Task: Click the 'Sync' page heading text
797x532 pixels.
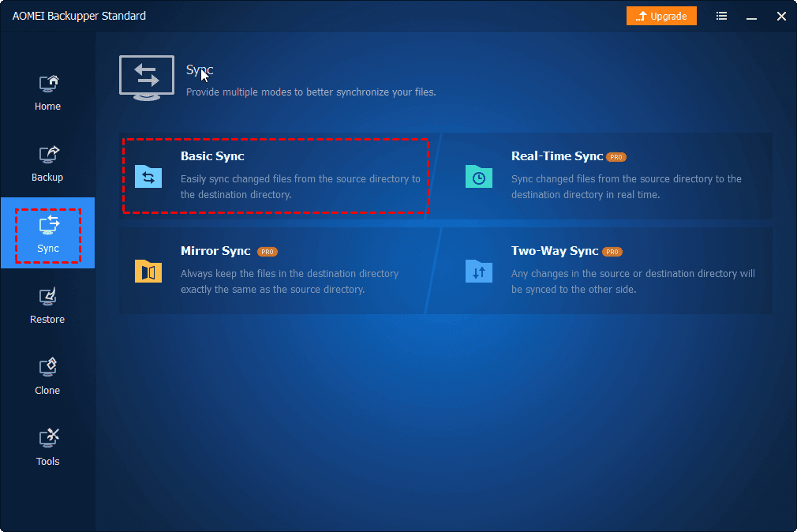Action: (x=199, y=69)
